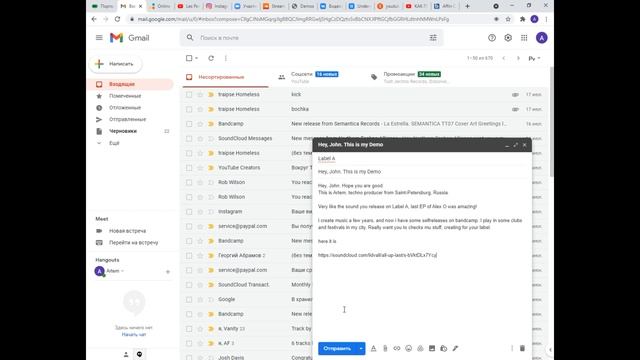Send email with Отправить button
The width and height of the screenshot is (640, 360).
tap(337, 348)
